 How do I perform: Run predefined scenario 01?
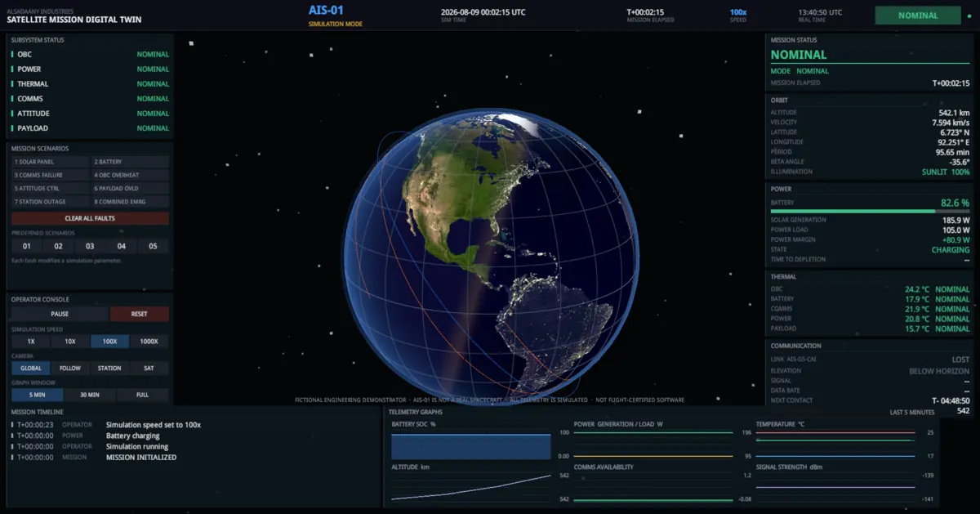coord(26,246)
